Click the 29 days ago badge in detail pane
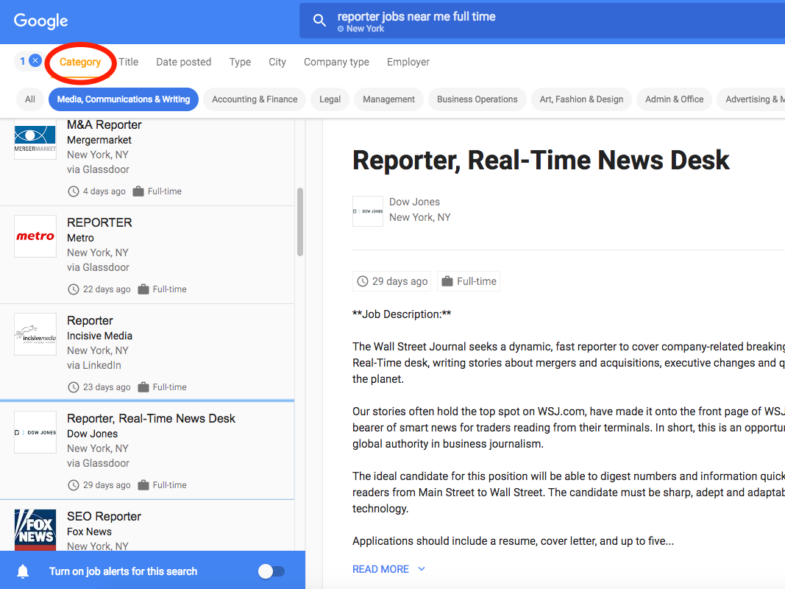 [x=391, y=281]
